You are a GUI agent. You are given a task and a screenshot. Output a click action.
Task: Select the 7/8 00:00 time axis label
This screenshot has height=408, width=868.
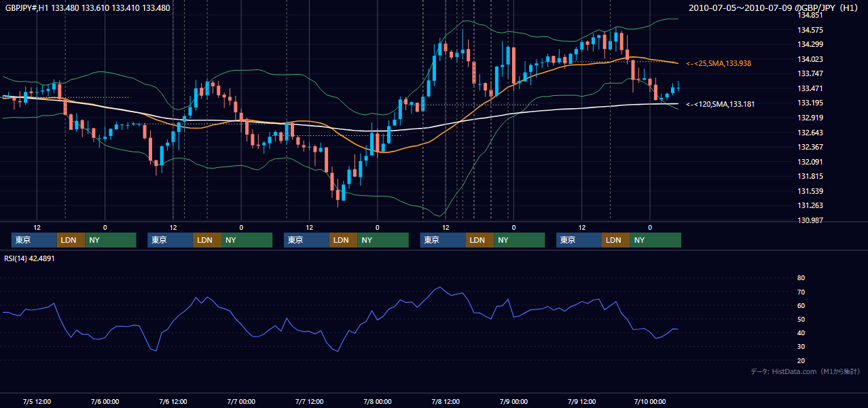[377, 401]
